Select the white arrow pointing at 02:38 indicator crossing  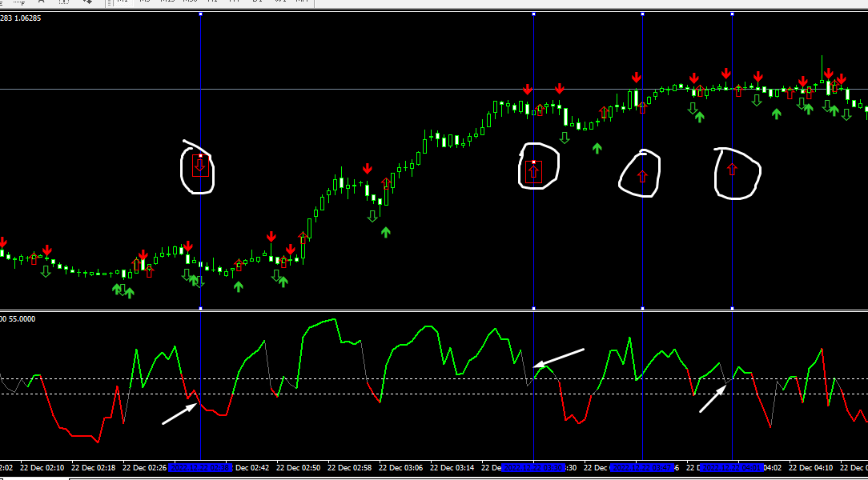click(x=180, y=414)
